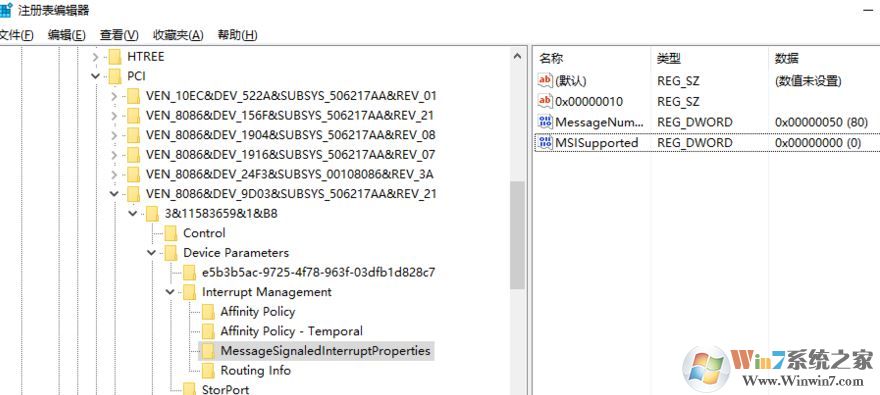Image resolution: width=880 pixels, height=395 pixels.
Task: Collapse the Device Parameters node
Action: coord(152,252)
